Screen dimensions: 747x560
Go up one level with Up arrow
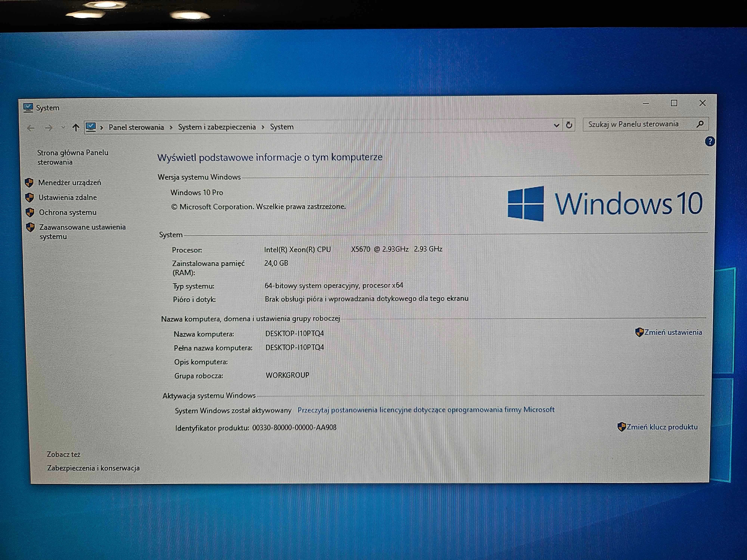click(76, 127)
